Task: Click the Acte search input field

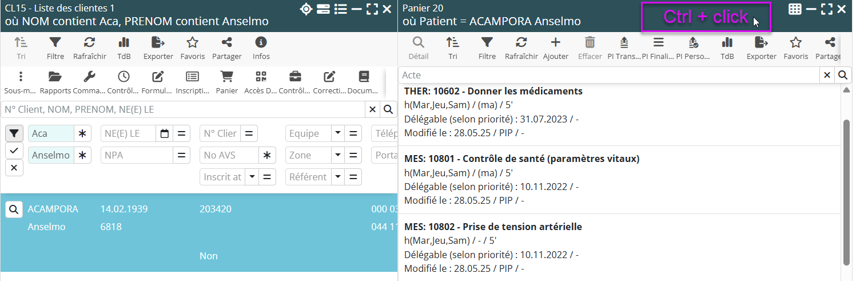Action: click(x=609, y=75)
